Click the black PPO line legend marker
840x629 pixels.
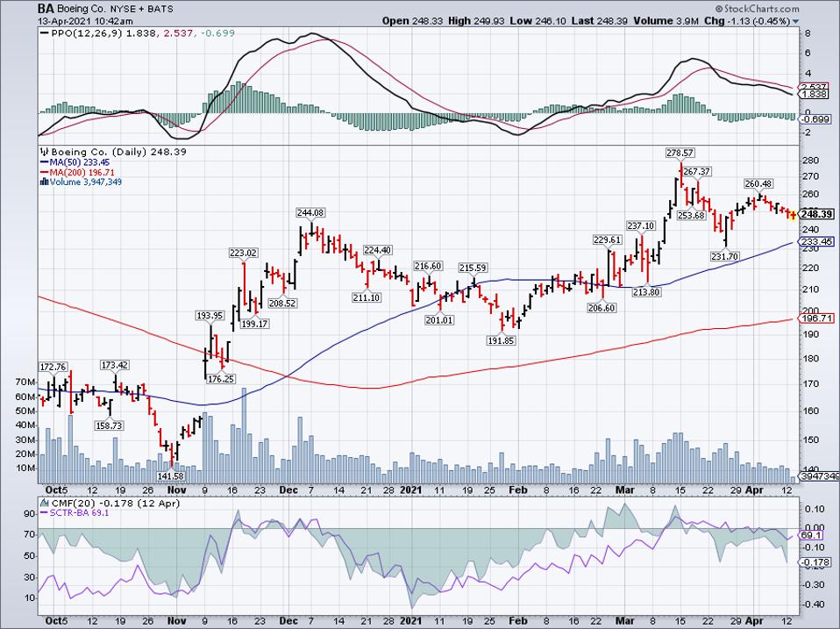pyautogui.click(x=45, y=33)
